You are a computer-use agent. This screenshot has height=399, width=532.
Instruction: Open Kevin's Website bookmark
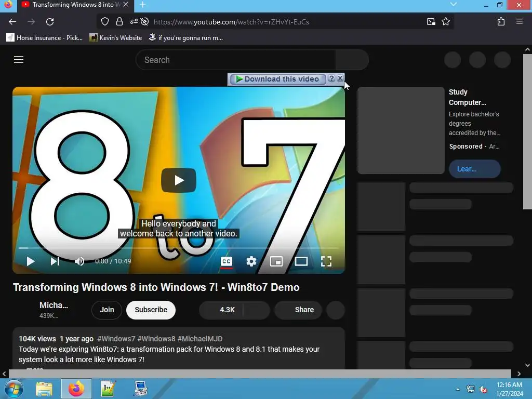tap(116, 37)
